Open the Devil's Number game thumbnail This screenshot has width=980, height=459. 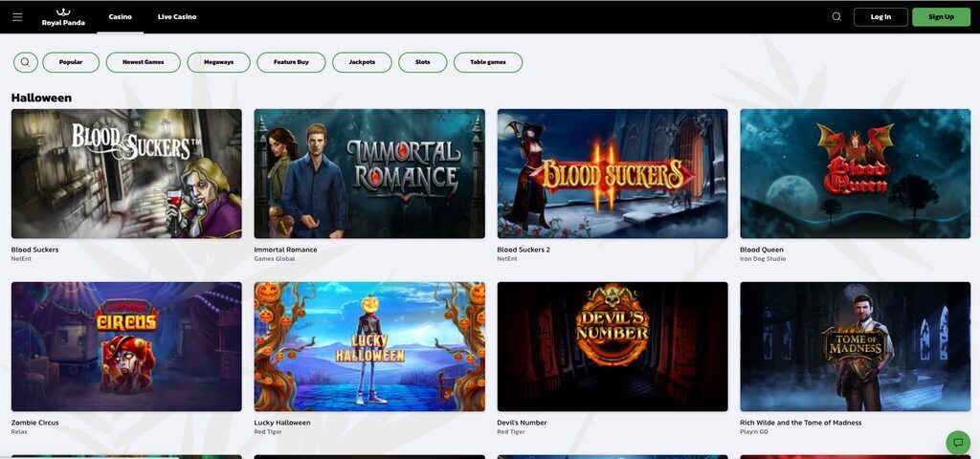[x=612, y=346]
